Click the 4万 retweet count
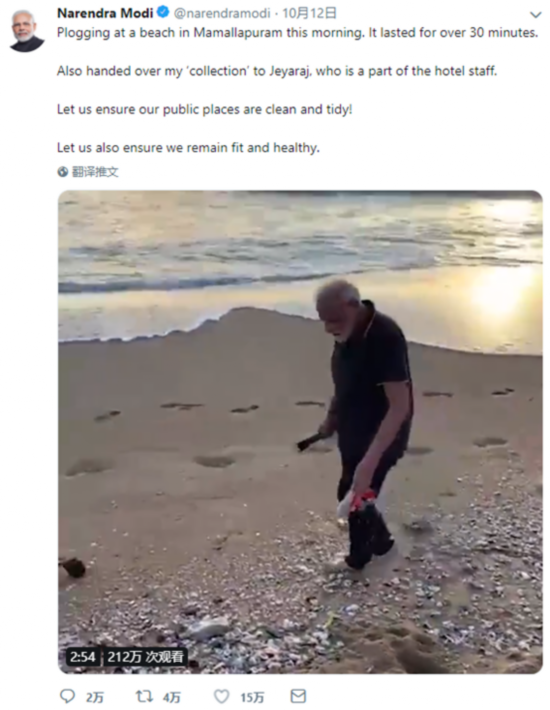This screenshot has height=710, width=550. point(172,697)
